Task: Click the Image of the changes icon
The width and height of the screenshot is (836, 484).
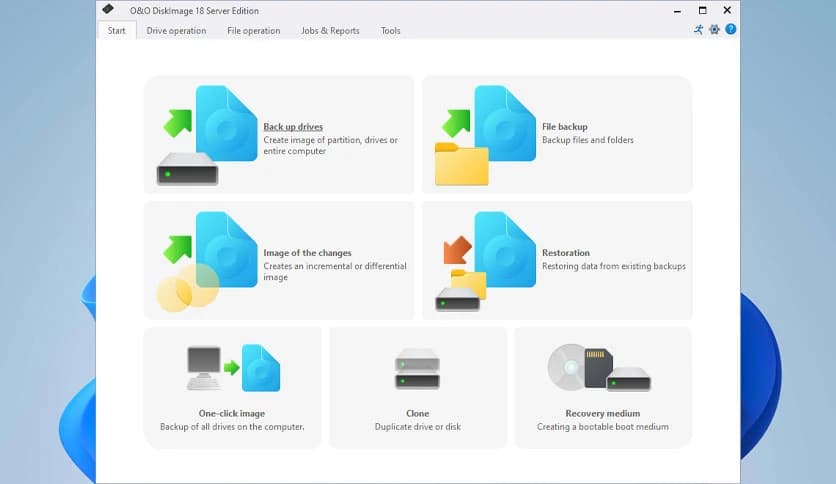Action: tap(208, 261)
